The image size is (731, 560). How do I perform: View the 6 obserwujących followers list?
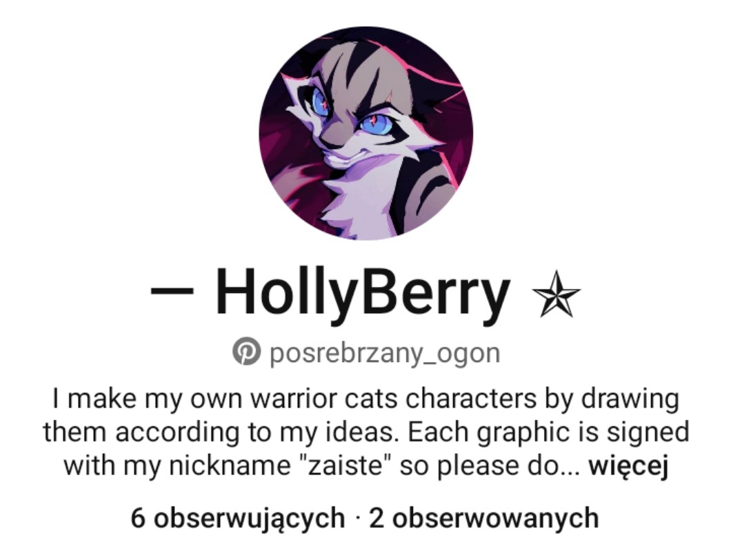[238, 518]
